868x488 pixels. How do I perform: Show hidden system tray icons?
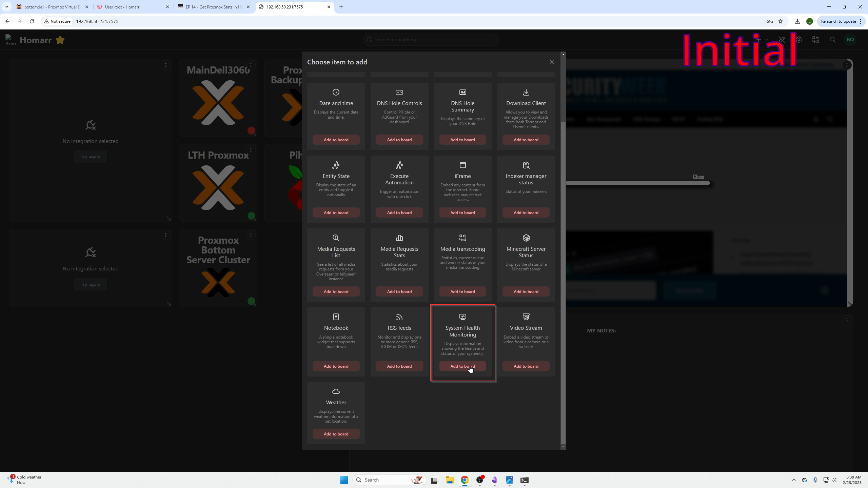coord(793,480)
